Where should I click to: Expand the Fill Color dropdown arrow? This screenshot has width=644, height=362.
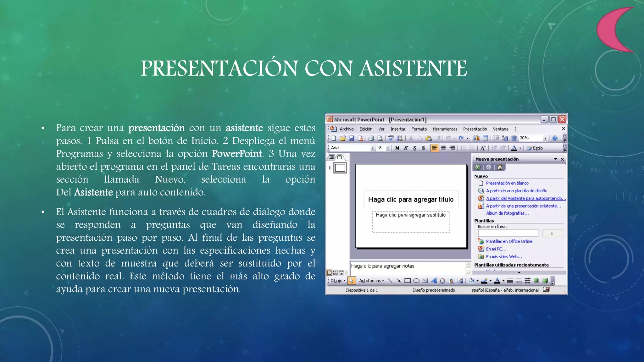[x=478, y=281]
